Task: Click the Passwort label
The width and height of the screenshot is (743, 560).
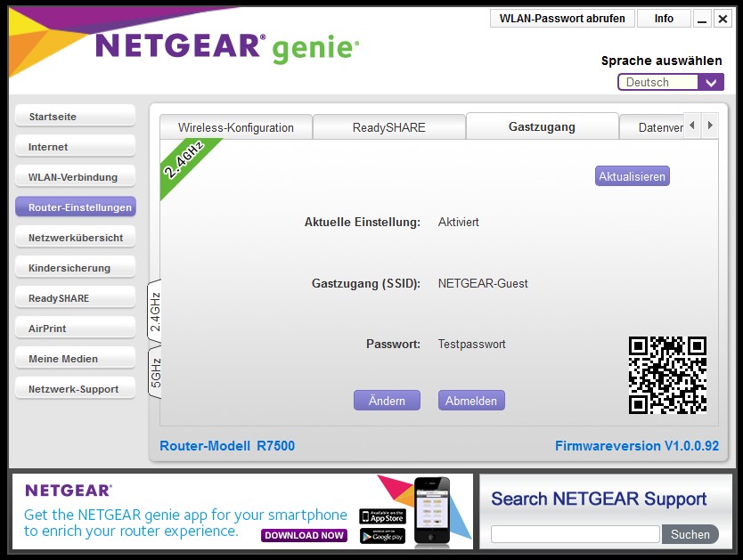Action: click(393, 344)
